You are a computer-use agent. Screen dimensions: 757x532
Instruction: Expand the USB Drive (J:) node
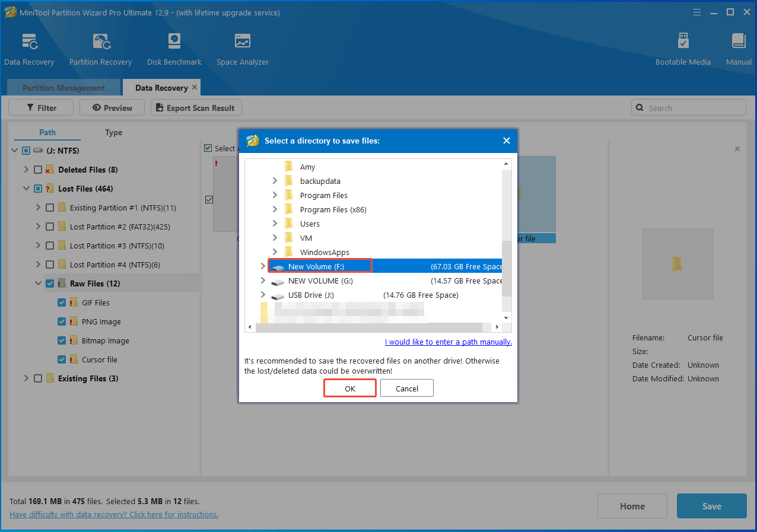[263, 295]
